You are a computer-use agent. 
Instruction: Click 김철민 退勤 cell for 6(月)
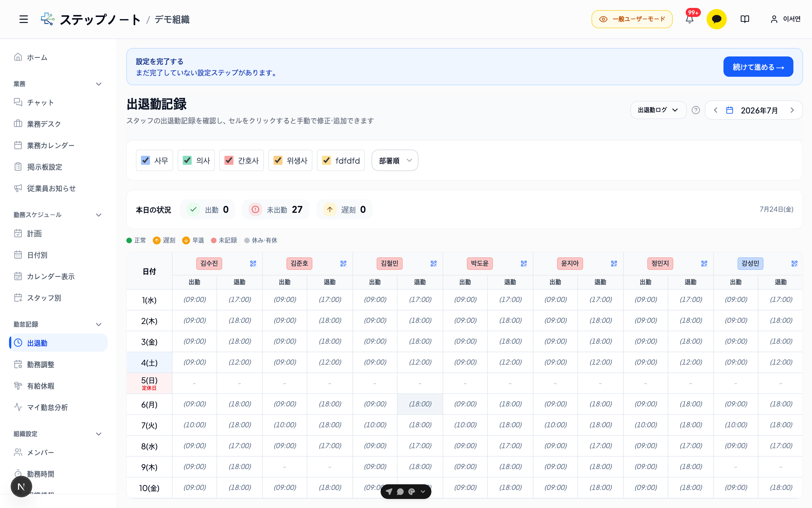[420, 404]
